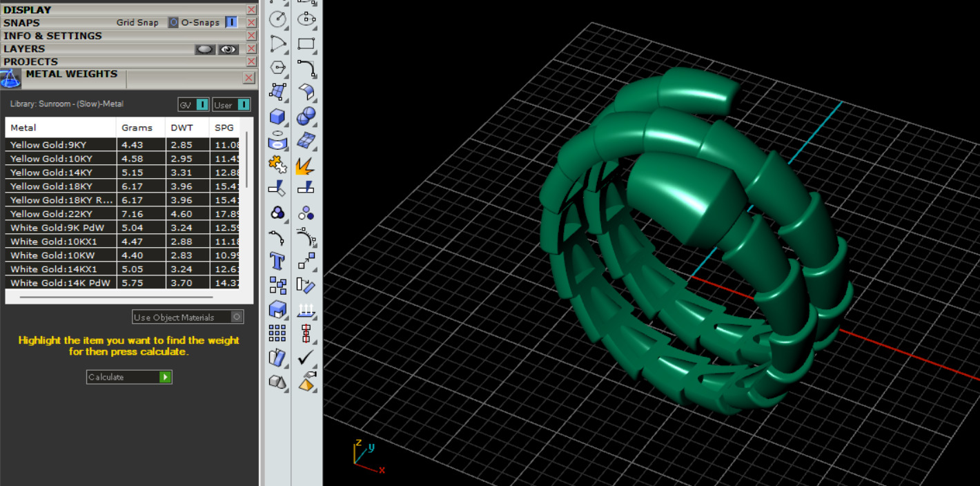Screen dimensions: 980x486
Task: Click the Metal Weights scale icon
Action: [x=10, y=79]
